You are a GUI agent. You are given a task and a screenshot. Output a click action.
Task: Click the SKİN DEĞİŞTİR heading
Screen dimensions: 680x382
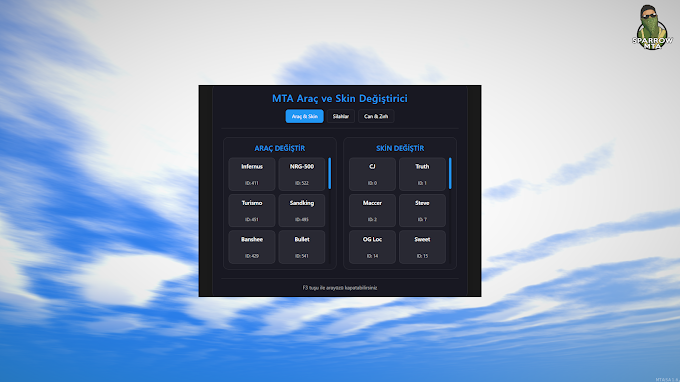coord(400,148)
